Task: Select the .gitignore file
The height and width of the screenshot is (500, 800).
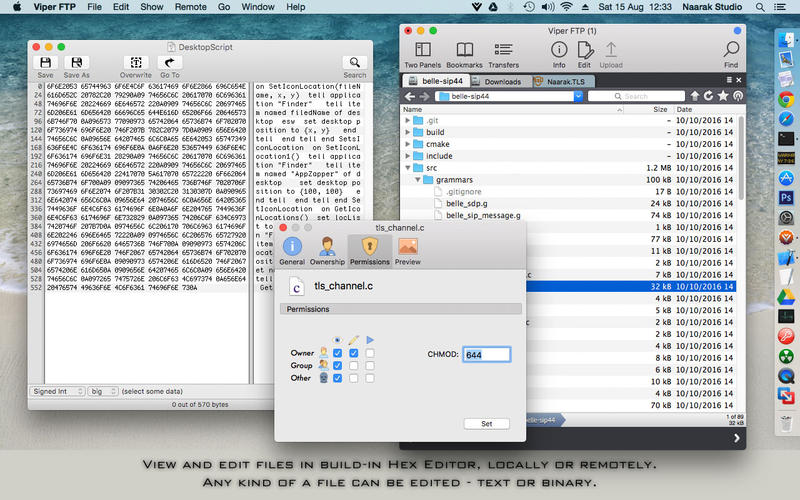Action: (463, 192)
